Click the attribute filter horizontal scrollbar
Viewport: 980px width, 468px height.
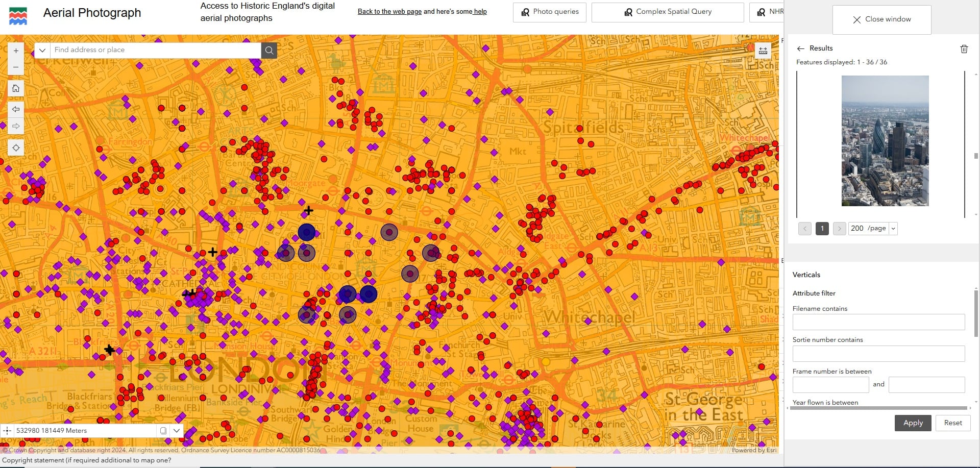[x=878, y=408]
